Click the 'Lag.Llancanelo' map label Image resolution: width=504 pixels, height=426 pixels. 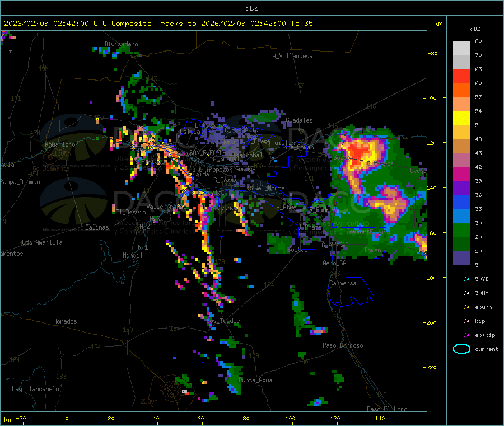tap(35, 390)
